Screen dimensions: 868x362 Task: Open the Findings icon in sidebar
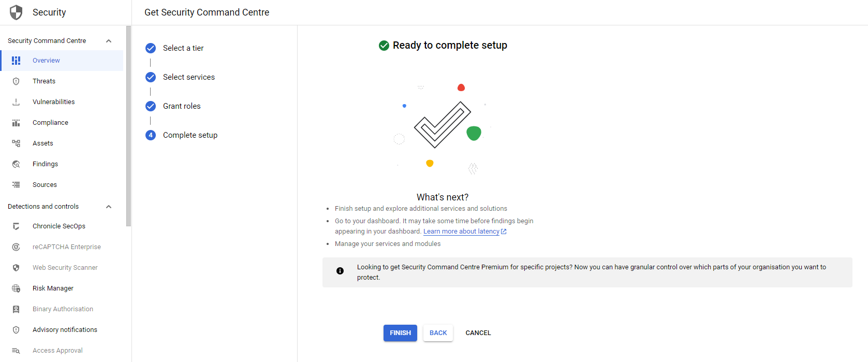tap(16, 164)
